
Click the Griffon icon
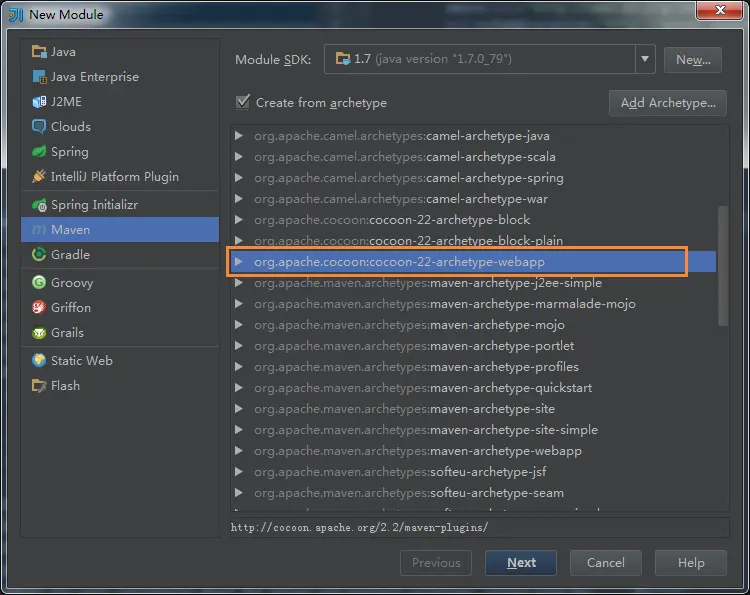pyautogui.click(x=39, y=307)
